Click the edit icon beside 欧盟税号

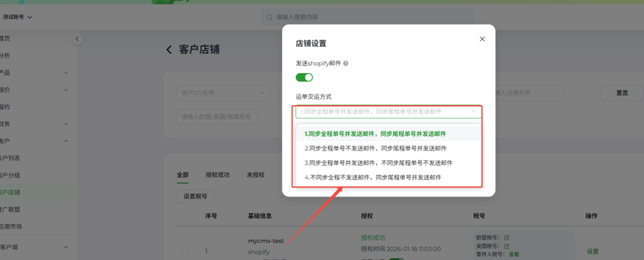[x=507, y=237]
